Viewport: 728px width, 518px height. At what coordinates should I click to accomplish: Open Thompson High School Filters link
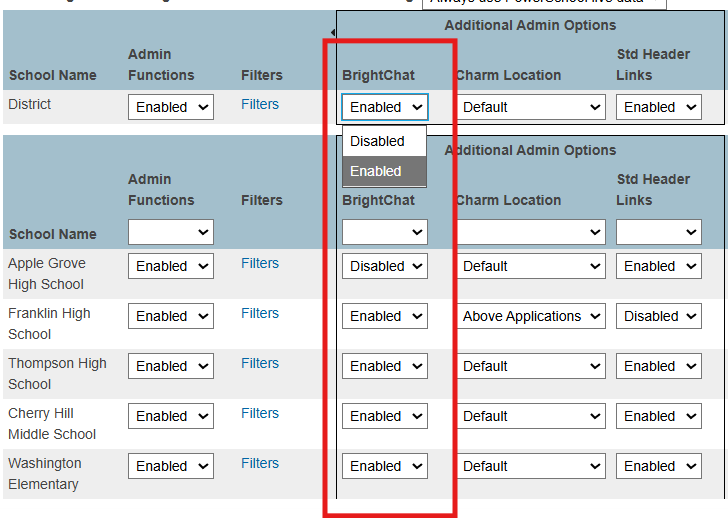(x=260, y=363)
